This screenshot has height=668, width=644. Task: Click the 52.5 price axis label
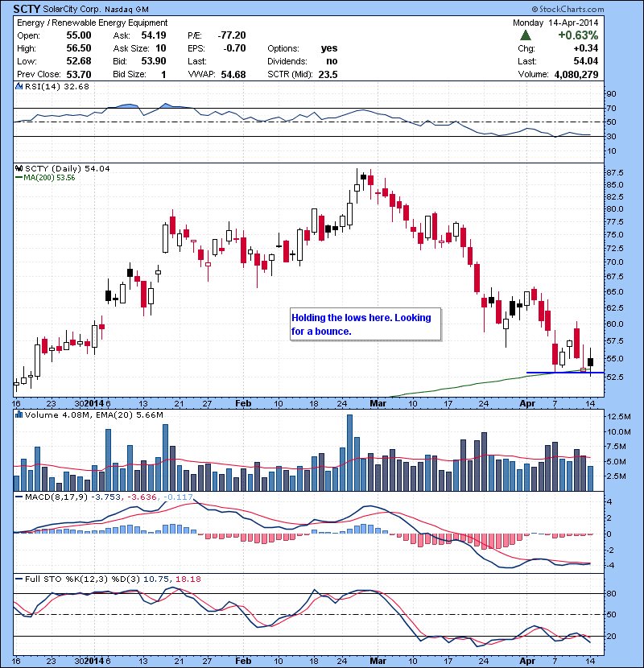[x=614, y=377]
